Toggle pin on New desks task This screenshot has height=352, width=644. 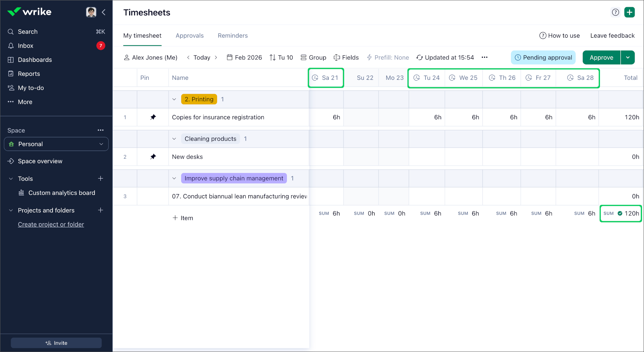(153, 156)
